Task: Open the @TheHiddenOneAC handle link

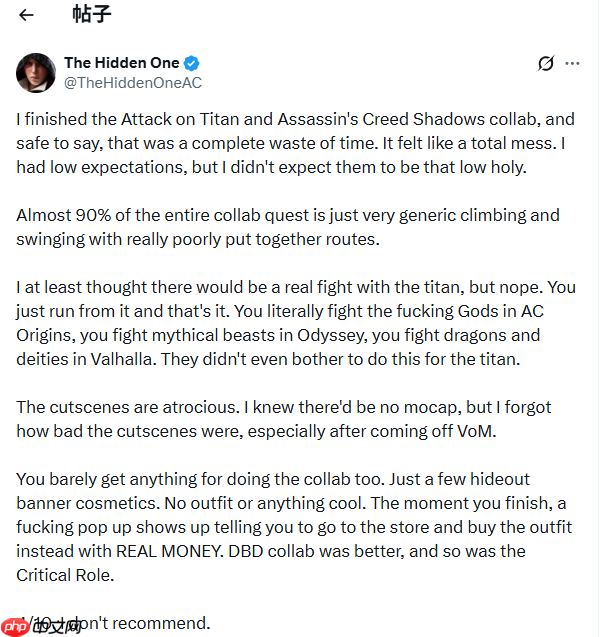Action: [x=132, y=83]
